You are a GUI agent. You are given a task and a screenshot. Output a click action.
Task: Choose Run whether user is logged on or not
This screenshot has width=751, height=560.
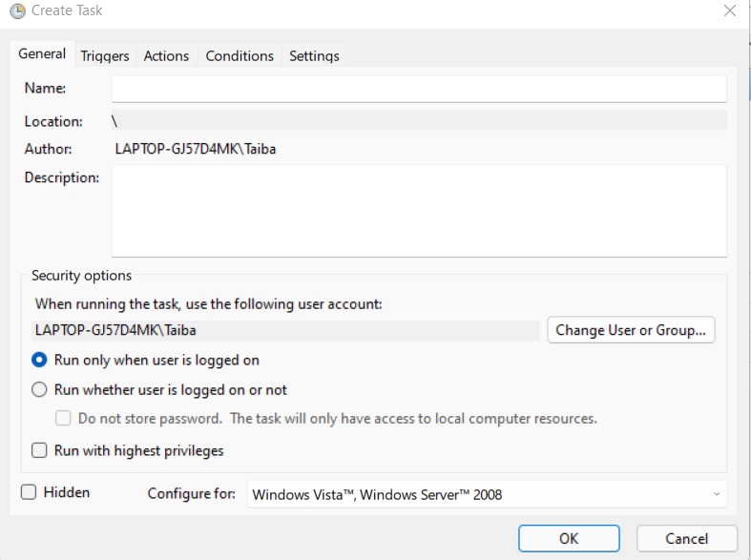coord(40,390)
